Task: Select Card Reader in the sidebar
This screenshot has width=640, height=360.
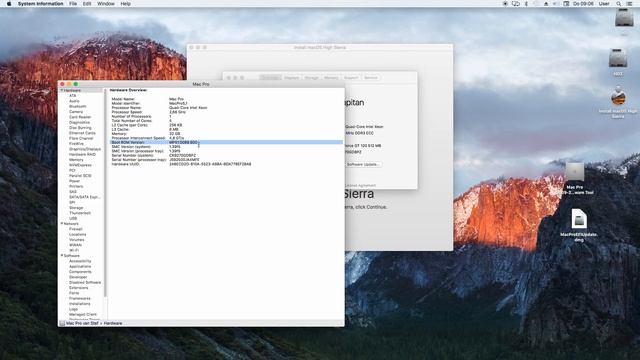Action: (x=80, y=117)
